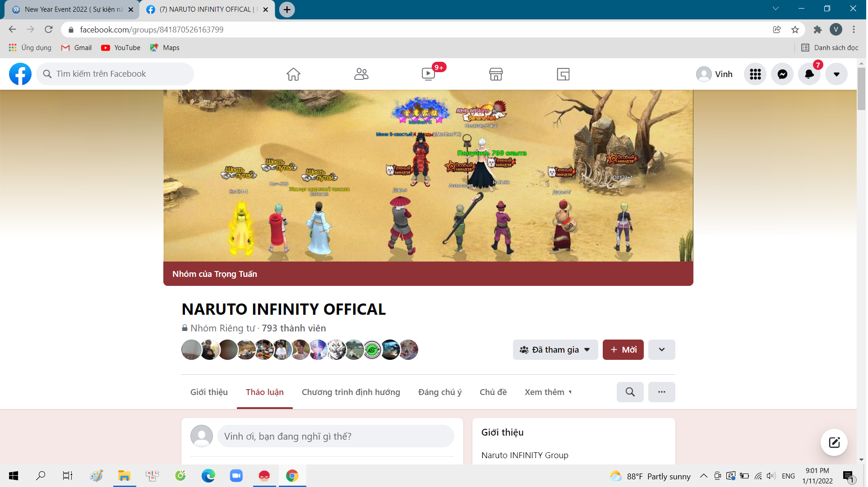Bookmark this page with star icon
Image resolution: width=868 pixels, height=487 pixels.
pos(795,29)
